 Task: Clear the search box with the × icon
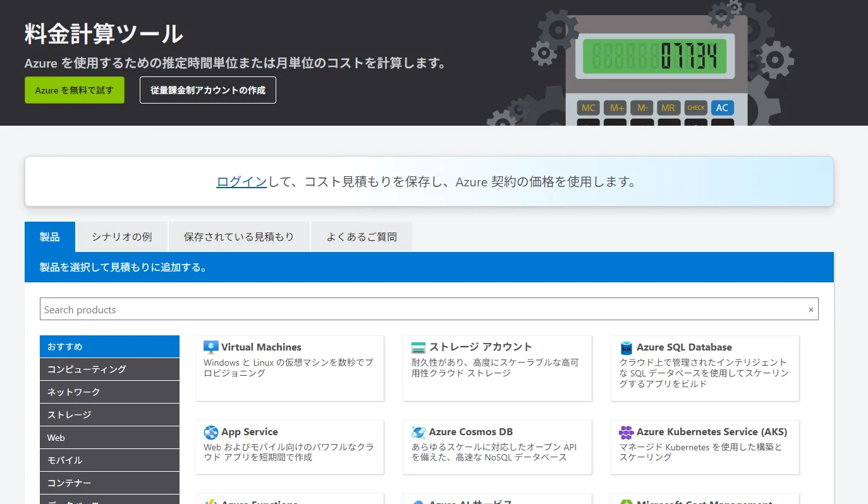811,309
